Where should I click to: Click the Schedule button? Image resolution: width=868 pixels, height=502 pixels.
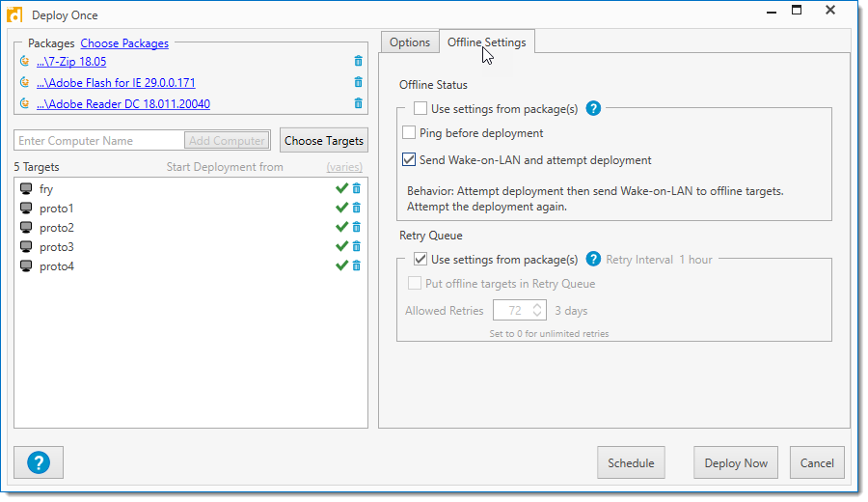631,463
